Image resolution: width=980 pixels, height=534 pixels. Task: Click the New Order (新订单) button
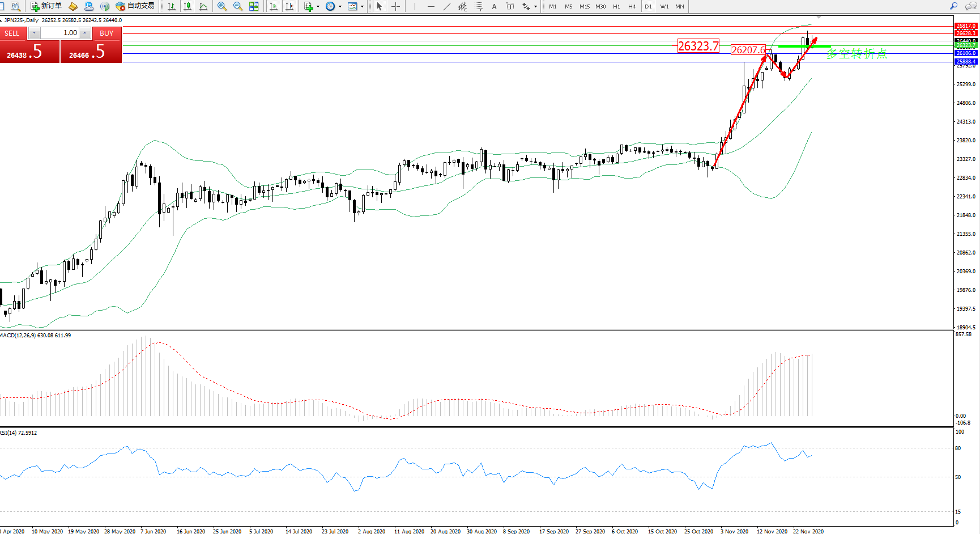coord(46,6)
